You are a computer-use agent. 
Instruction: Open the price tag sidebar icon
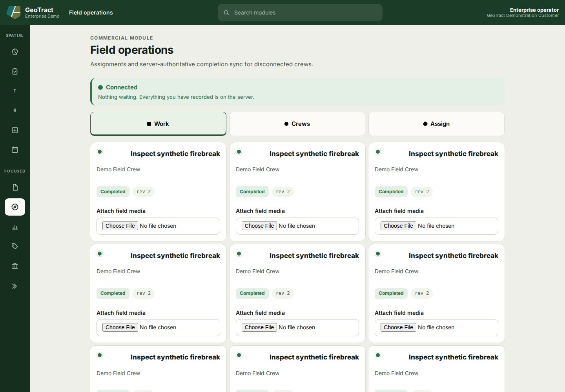(15, 246)
